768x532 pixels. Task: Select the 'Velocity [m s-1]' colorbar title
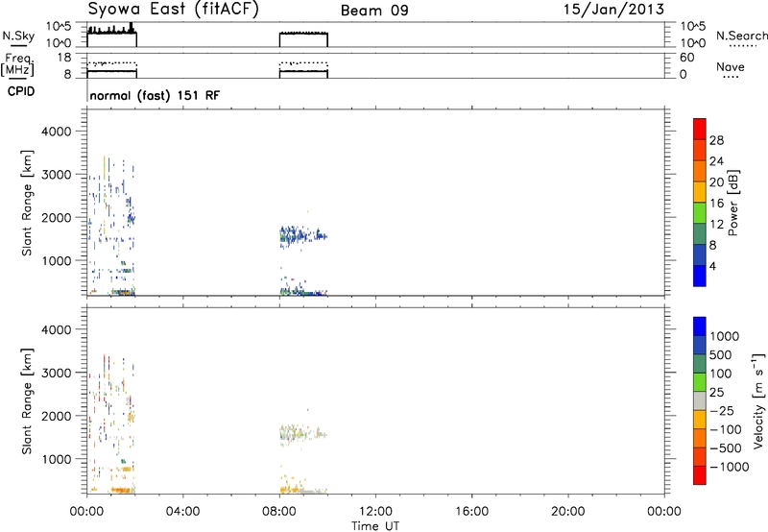point(758,400)
